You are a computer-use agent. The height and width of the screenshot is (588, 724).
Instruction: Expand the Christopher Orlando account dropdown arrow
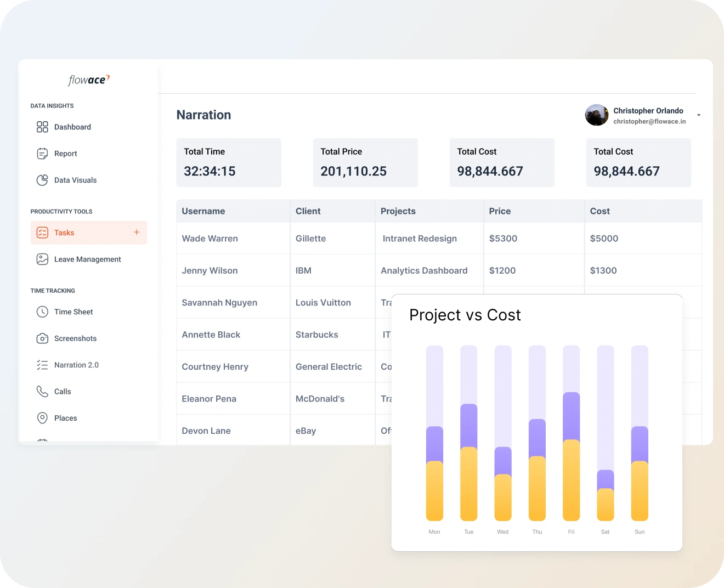(698, 115)
